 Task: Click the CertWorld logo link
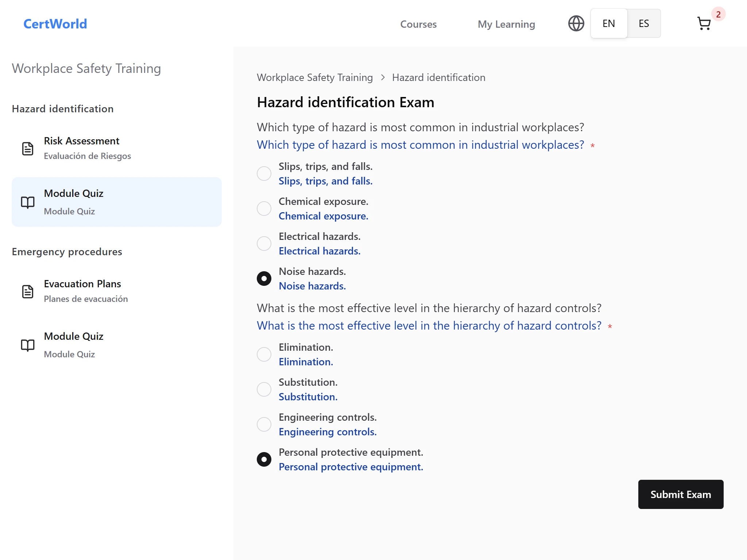click(55, 24)
